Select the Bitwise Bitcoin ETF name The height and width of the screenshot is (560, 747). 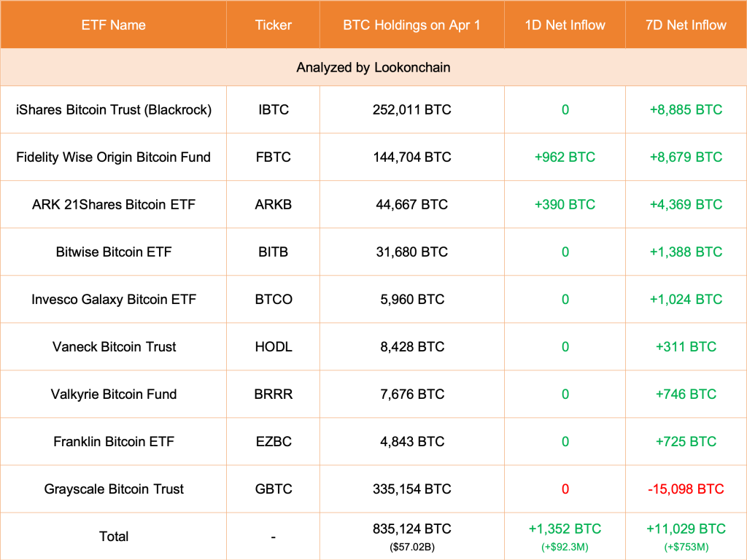113,252
